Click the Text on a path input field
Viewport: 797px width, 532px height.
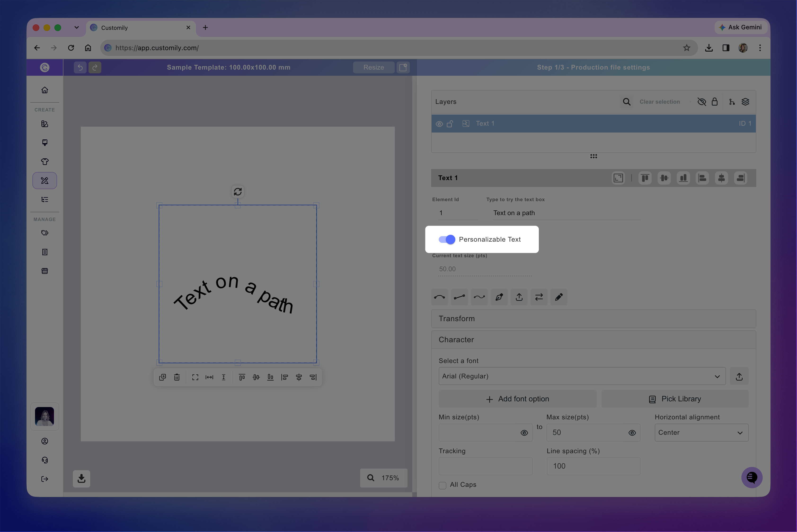coord(566,213)
